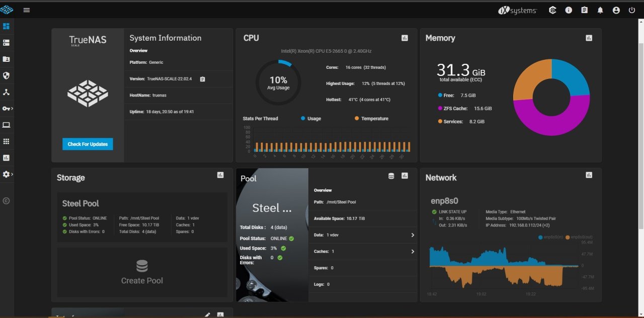Open Memory reports chart icon
This screenshot has height=318, width=644.
(589, 38)
